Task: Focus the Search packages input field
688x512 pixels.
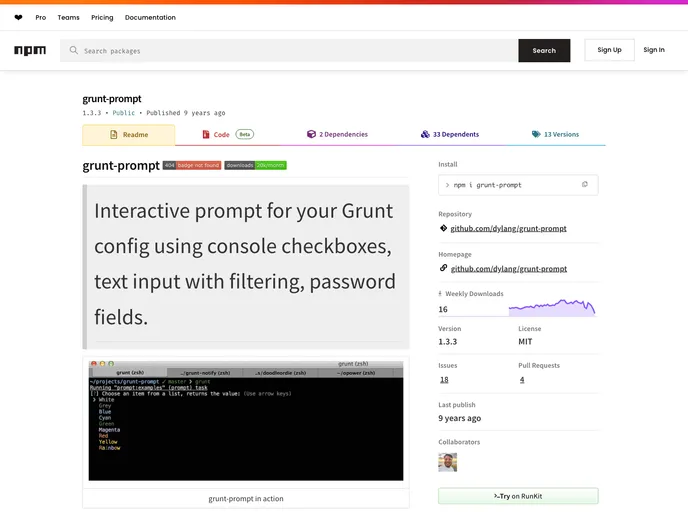Action: click(290, 50)
